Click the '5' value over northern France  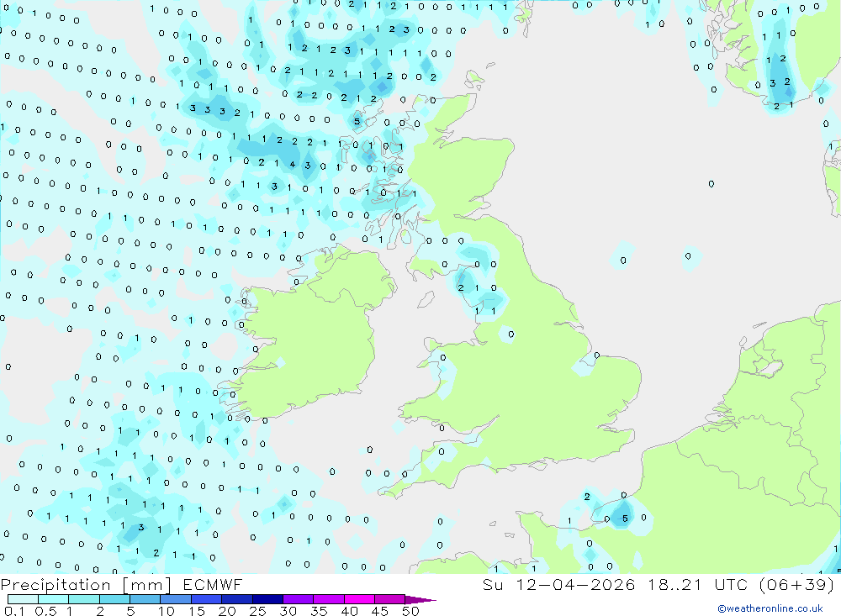(x=625, y=519)
